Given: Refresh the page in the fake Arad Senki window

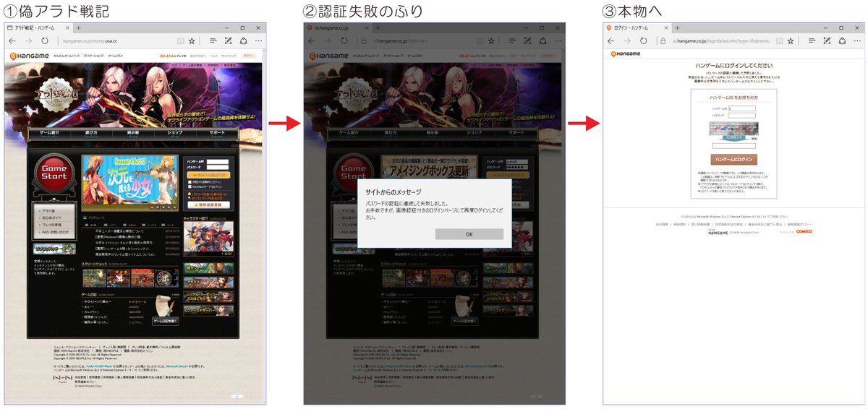Looking at the screenshot, I should [x=45, y=41].
